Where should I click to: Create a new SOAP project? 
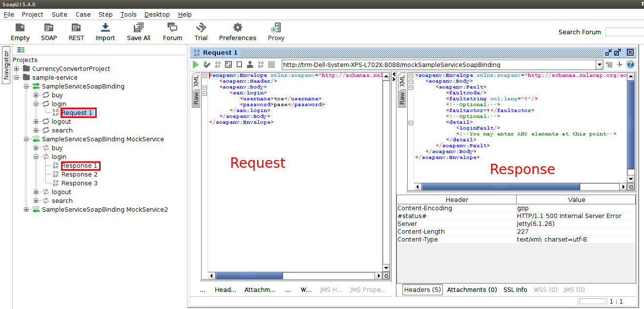(x=48, y=31)
